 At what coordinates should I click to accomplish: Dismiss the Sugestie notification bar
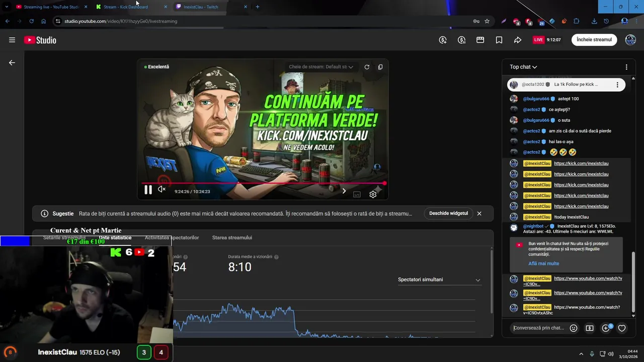[479, 213]
